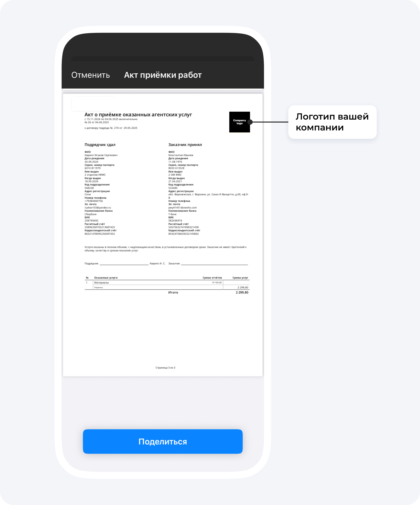Screen dimensions: 420x505
Task: Click the black Company logo image
Action: point(239,122)
